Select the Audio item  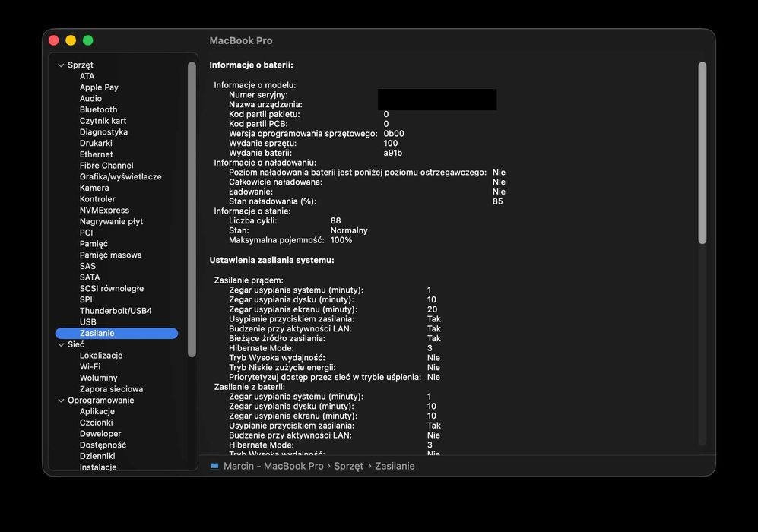90,98
